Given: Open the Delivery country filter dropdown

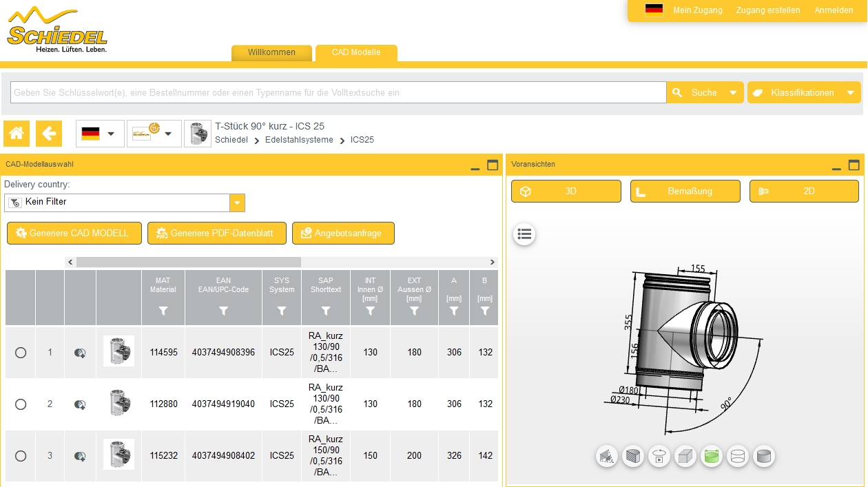Looking at the screenshot, I should [237, 203].
